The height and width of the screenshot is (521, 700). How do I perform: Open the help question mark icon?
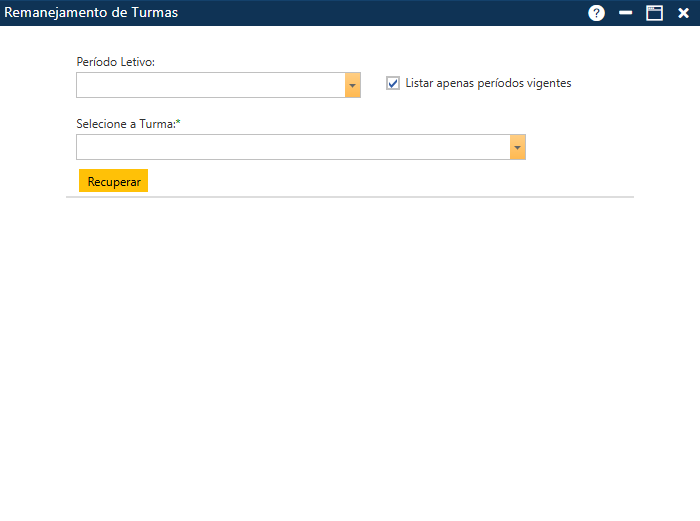(597, 13)
